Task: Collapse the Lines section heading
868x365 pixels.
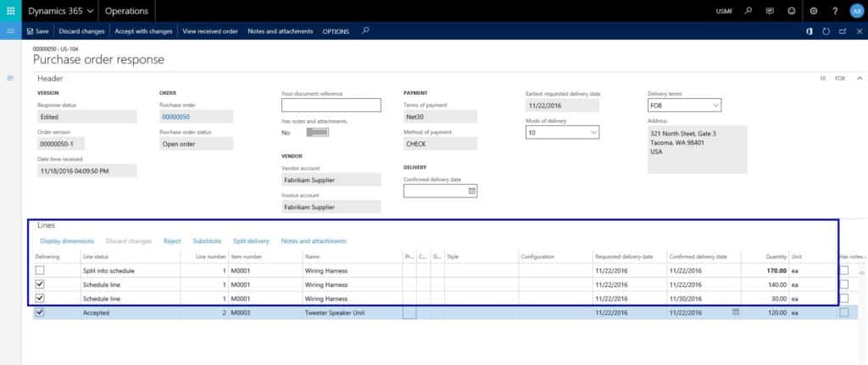Action: 47,225
